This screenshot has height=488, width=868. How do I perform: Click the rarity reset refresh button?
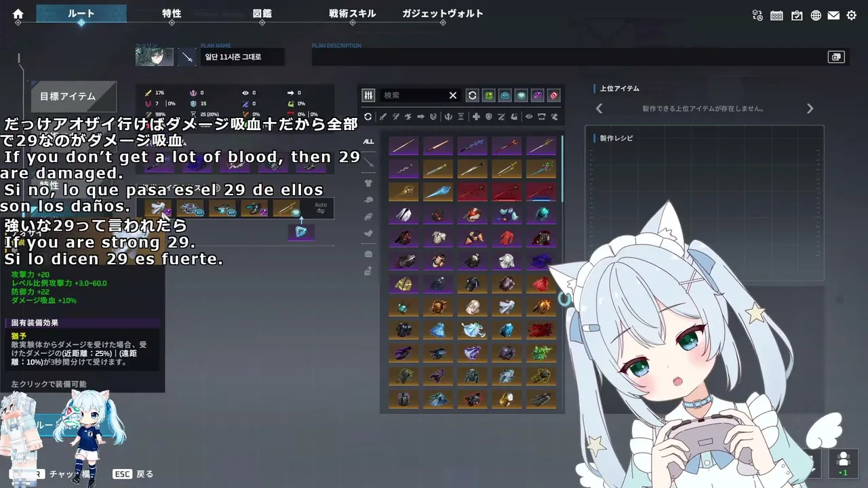tap(473, 96)
